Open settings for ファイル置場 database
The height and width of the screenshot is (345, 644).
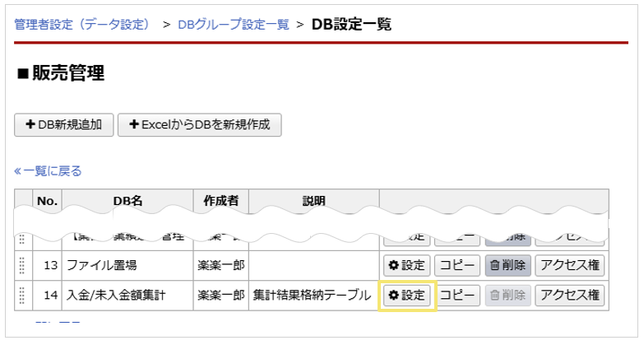click(x=406, y=265)
